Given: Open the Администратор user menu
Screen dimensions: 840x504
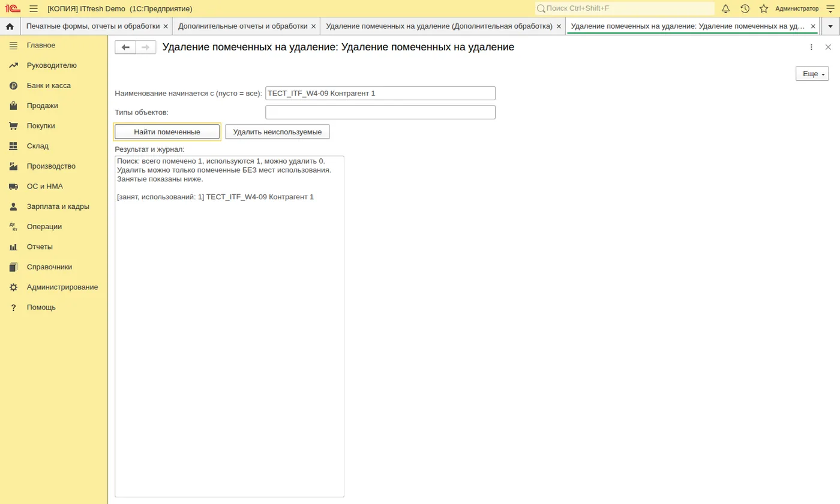Looking at the screenshot, I should pos(797,8).
